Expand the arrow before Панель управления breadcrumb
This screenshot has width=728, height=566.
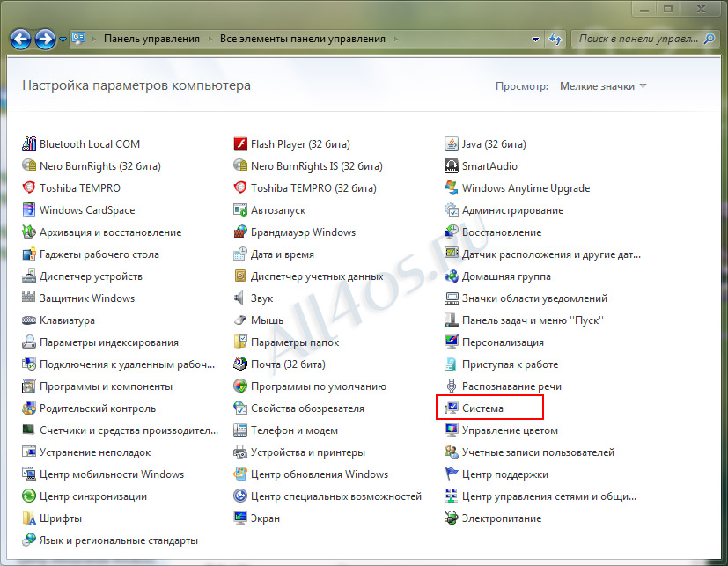coord(94,39)
